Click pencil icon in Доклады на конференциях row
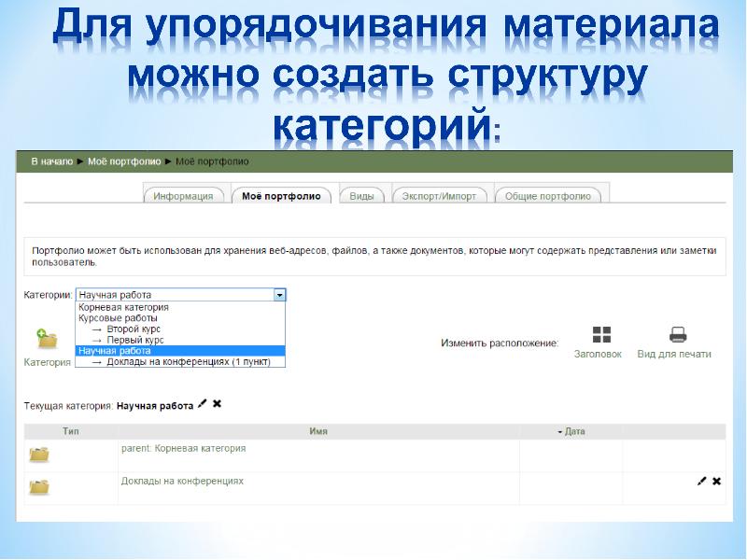This screenshot has width=747, height=560. coord(701,481)
